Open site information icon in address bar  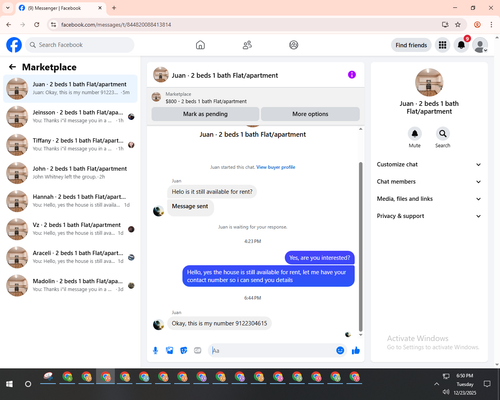pos(53,24)
